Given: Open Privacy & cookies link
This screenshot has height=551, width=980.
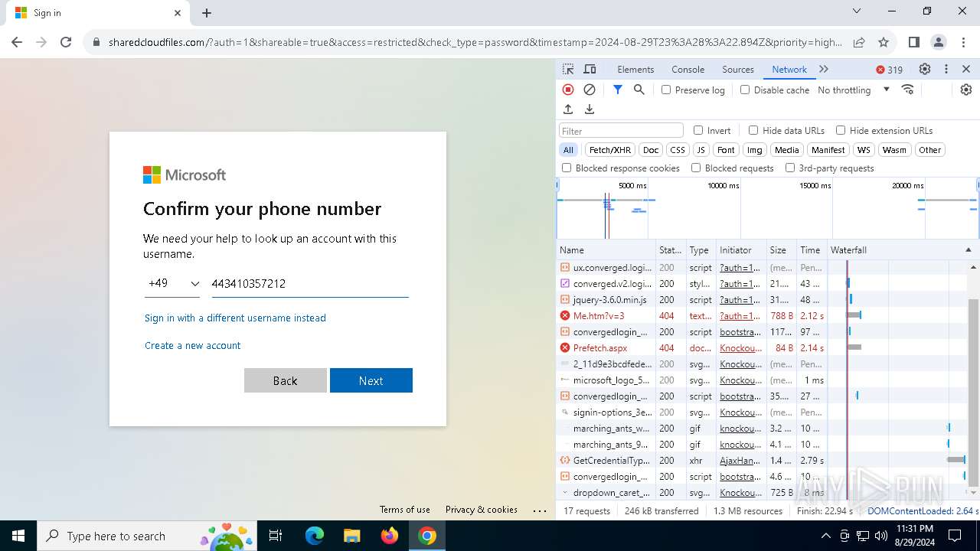Looking at the screenshot, I should (482, 510).
